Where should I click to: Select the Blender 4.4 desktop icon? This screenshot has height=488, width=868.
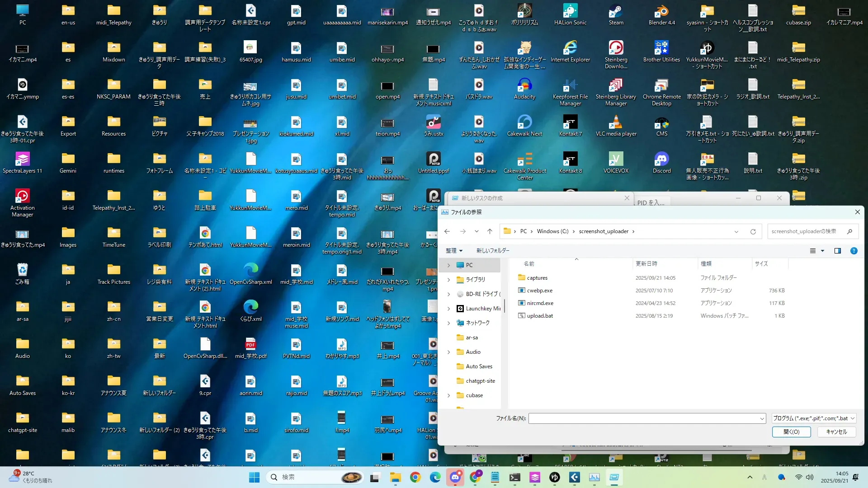click(661, 14)
